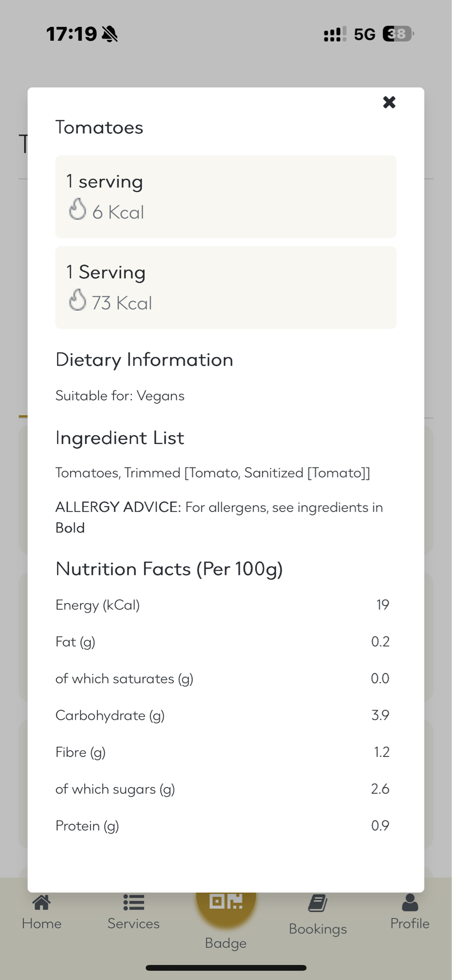Select the 1 serving 6 Kcal card
Viewport: 452px width, 980px height.
coord(226,196)
